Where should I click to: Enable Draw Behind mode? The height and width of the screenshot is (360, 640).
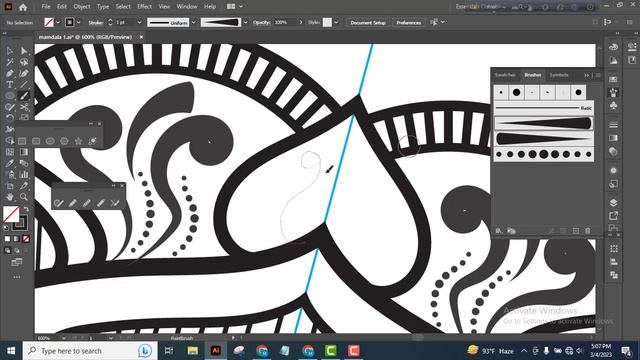[17, 250]
